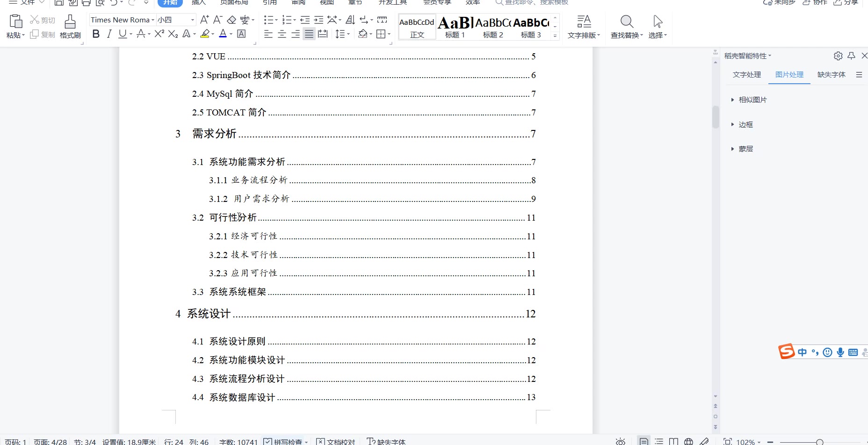This screenshot has height=445, width=868.
Task: Click the character border A icon
Action: pos(241,34)
